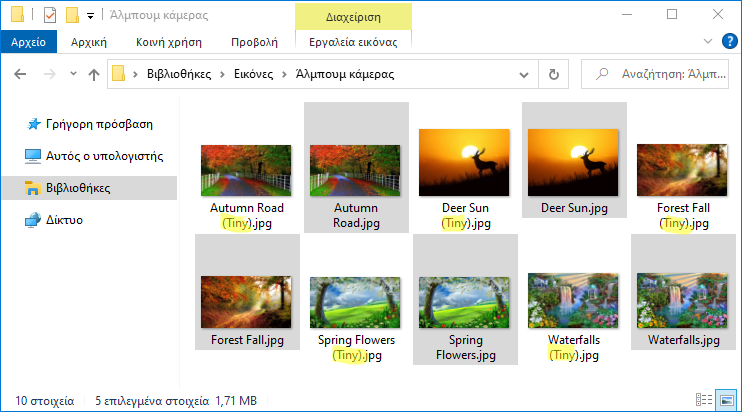Open the recent locations dropdown
Image resolution: width=742 pixels, height=412 pixels.
pyautogui.click(x=73, y=74)
